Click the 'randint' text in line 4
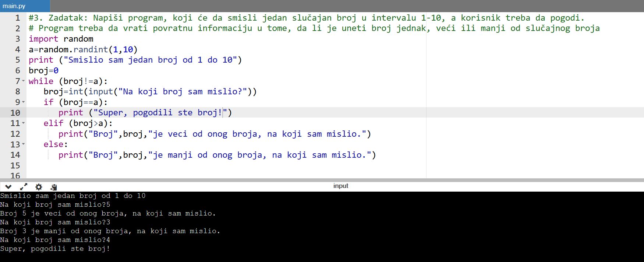Viewport: 644px width, 262px height. (x=91, y=49)
